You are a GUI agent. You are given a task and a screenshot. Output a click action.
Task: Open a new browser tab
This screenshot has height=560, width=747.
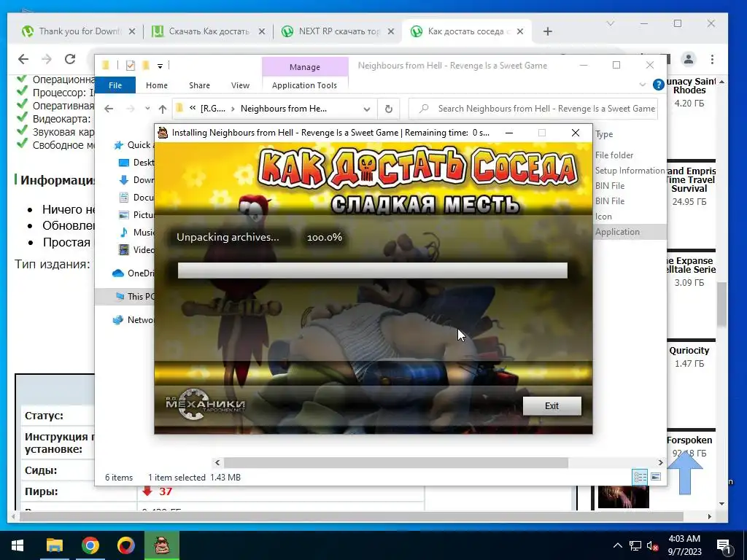pyautogui.click(x=548, y=31)
